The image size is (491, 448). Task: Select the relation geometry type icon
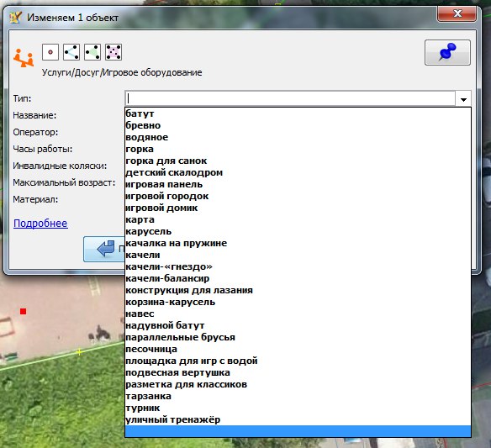(x=114, y=52)
